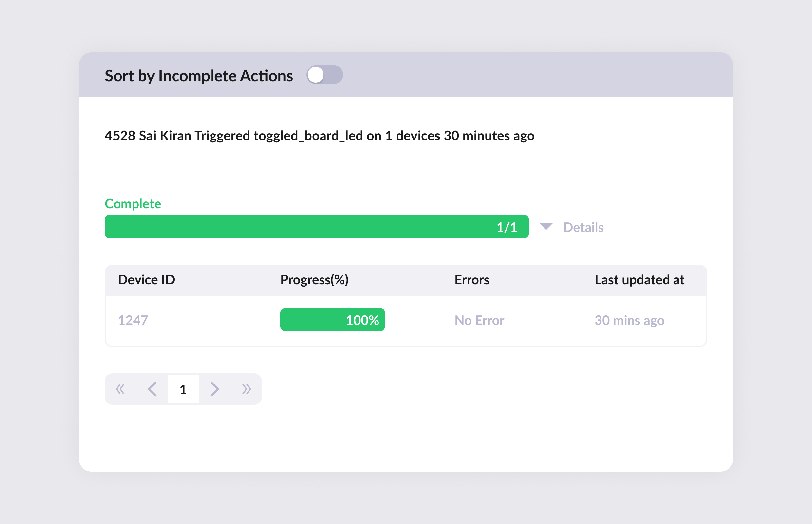Jump to the last page using double-right arrows
Image resolution: width=812 pixels, height=524 pixels.
[246, 389]
